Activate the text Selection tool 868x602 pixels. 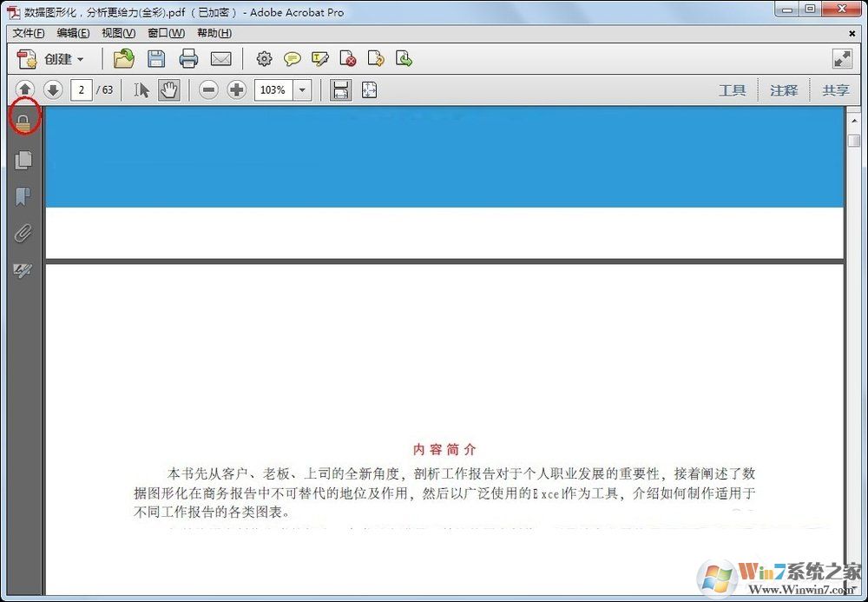tap(141, 89)
